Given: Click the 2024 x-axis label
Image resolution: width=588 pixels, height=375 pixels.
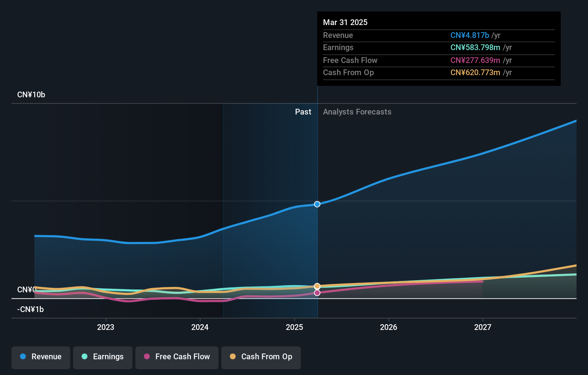Looking at the screenshot, I should click(200, 327).
